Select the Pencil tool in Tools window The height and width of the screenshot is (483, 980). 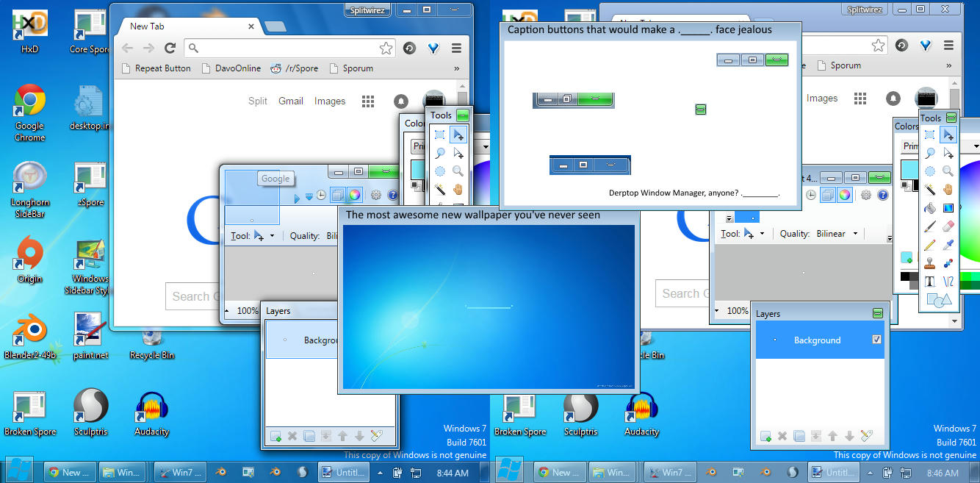(930, 245)
